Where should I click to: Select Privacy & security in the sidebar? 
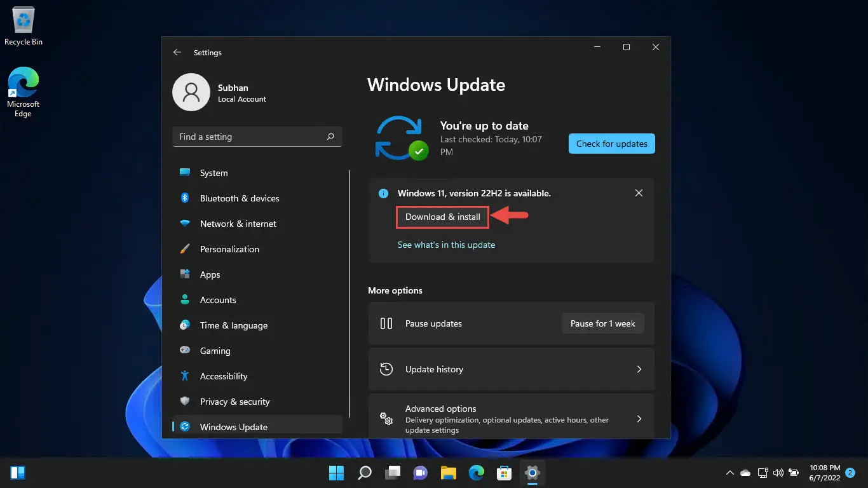(257, 402)
